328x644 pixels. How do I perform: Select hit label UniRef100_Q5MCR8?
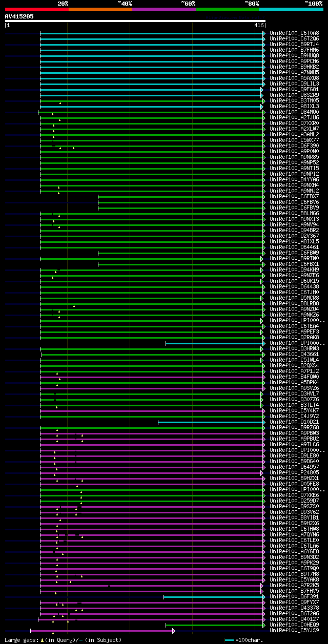pos(294,298)
